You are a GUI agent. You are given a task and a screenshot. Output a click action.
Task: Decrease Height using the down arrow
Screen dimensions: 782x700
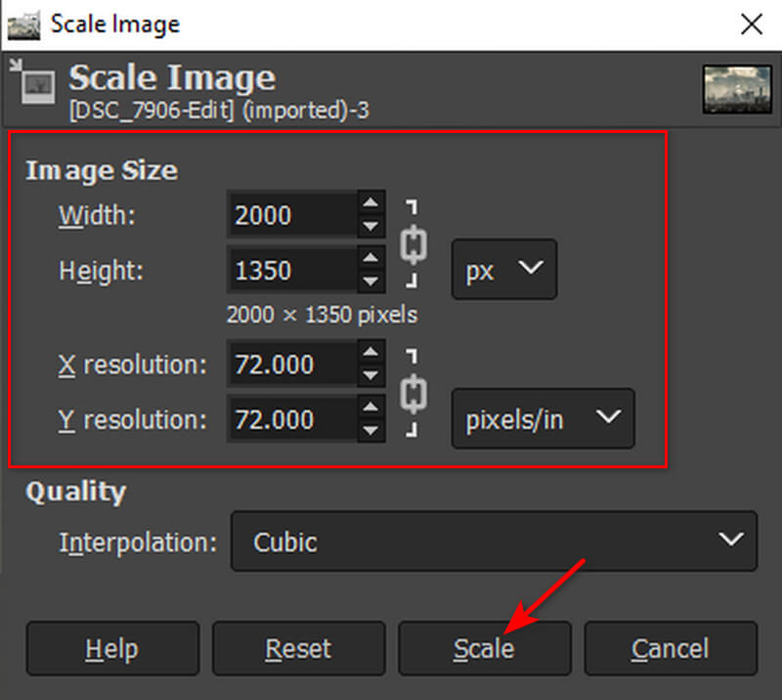369,279
